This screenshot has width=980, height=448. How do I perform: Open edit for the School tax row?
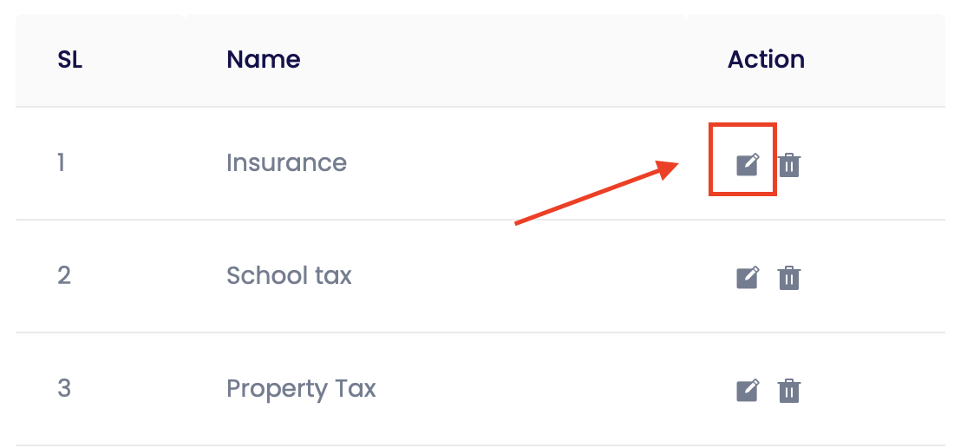(x=748, y=277)
